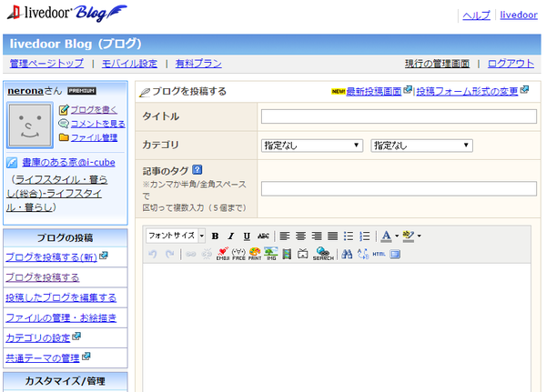Screen dimensions: 546x392
Task: Click the undo icon
Action: [153, 254]
